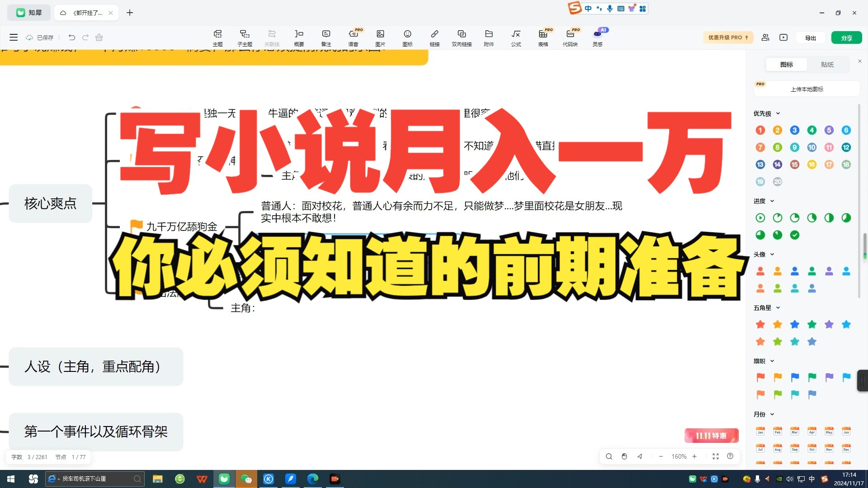This screenshot has height=488, width=868.
Task: Open the 知犀 home tab
Action: click(29, 13)
